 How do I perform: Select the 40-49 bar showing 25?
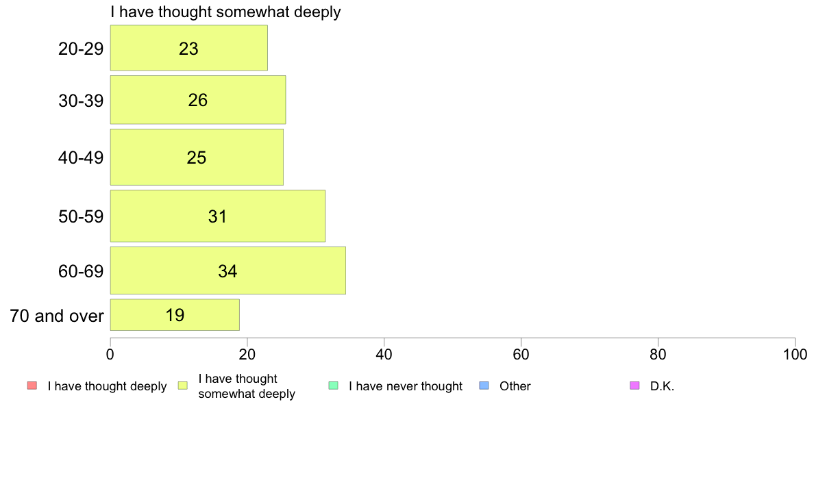tap(197, 157)
